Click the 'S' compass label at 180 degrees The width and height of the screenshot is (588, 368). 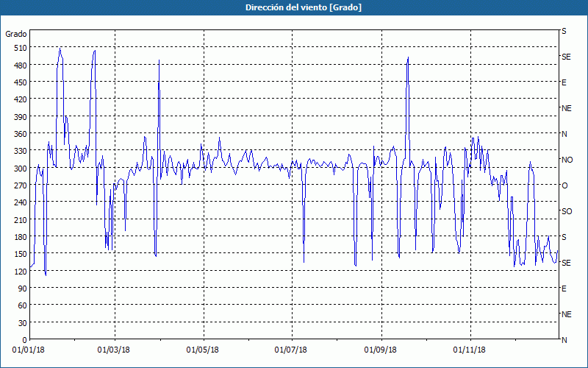[564, 237]
